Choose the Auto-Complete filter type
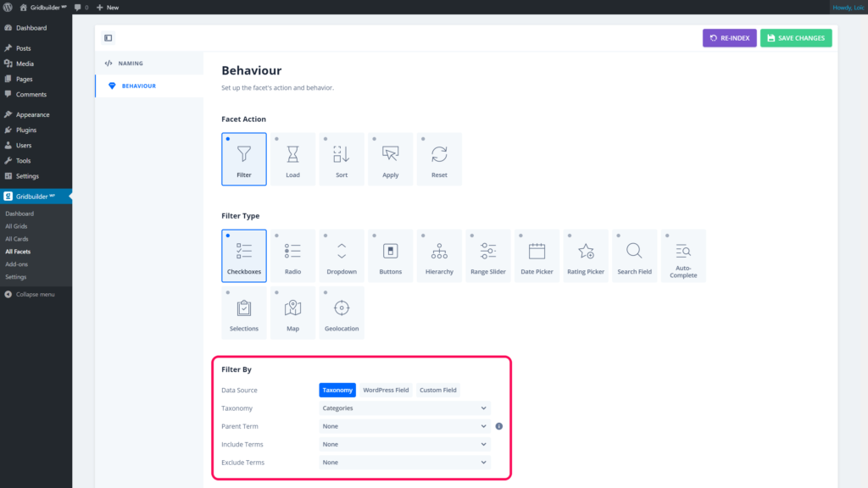 pos(683,256)
